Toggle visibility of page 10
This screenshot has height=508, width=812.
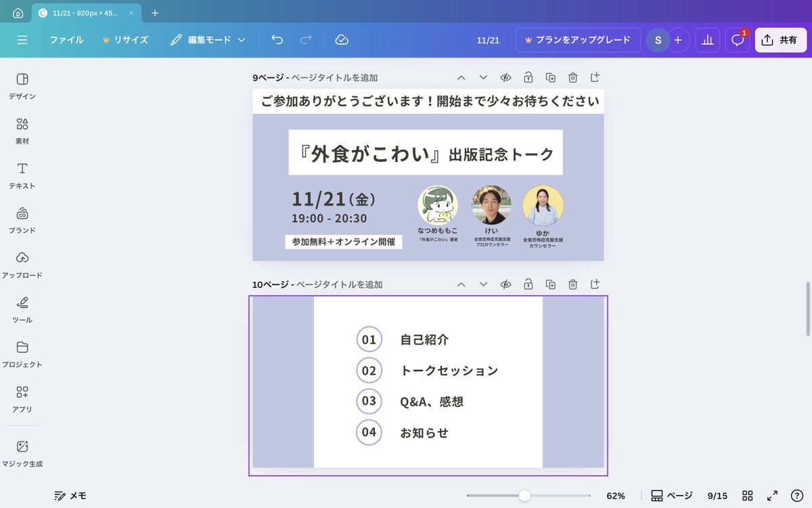(x=505, y=284)
